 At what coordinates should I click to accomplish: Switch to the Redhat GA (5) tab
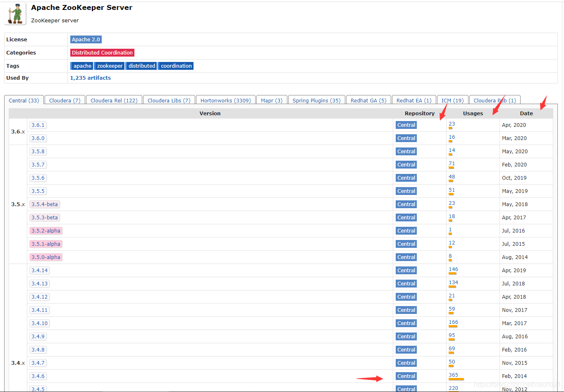(x=368, y=100)
